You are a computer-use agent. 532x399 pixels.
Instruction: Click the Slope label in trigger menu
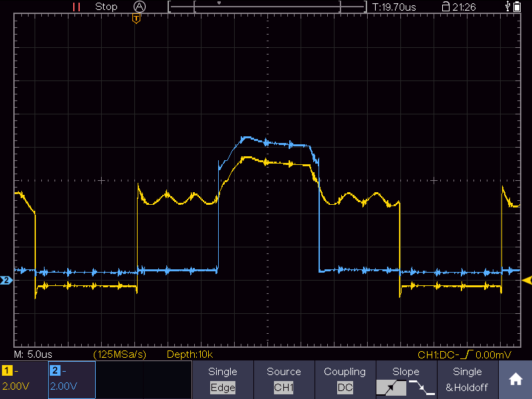pyautogui.click(x=406, y=372)
